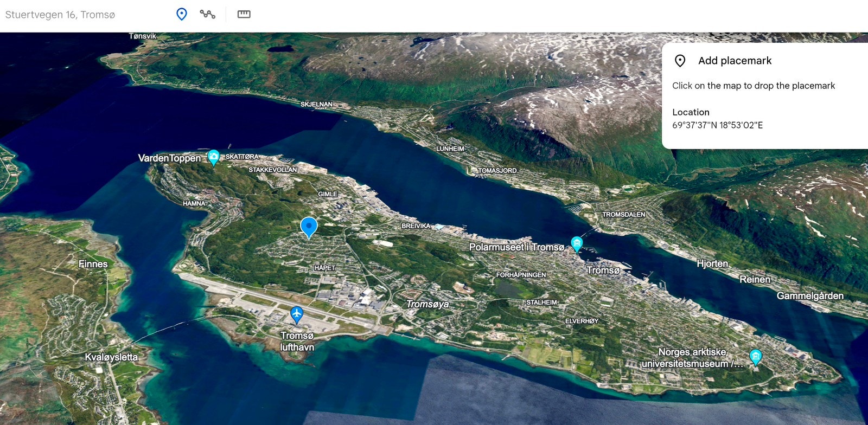Screen dimensions: 868x425
Task: Click the Tromsø lufthavn airport icon
Action: point(296,314)
